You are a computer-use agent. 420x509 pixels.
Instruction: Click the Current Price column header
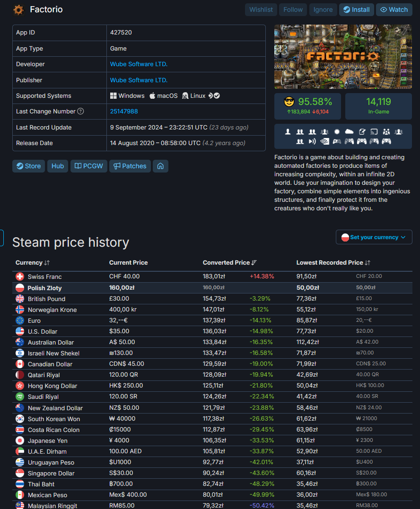click(x=128, y=263)
